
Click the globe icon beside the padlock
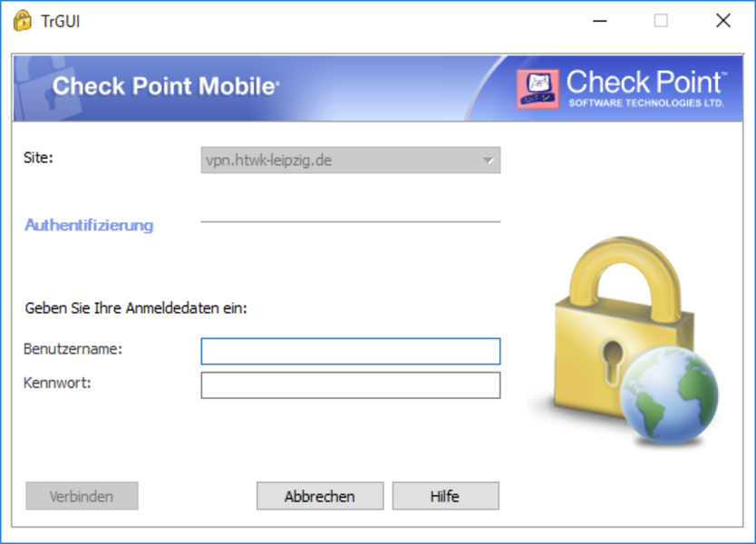point(669,395)
